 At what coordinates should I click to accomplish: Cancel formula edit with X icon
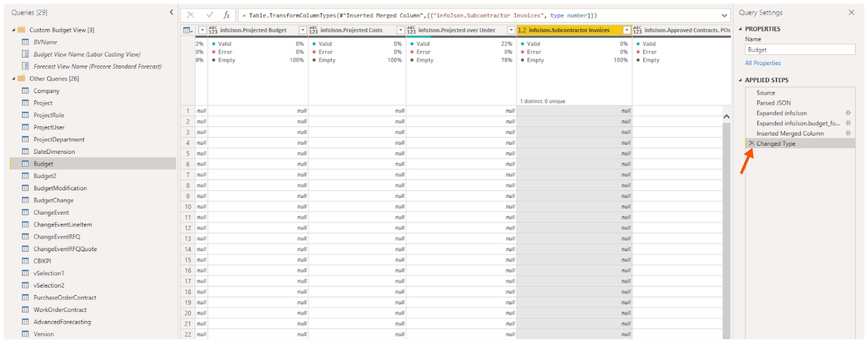coord(191,15)
